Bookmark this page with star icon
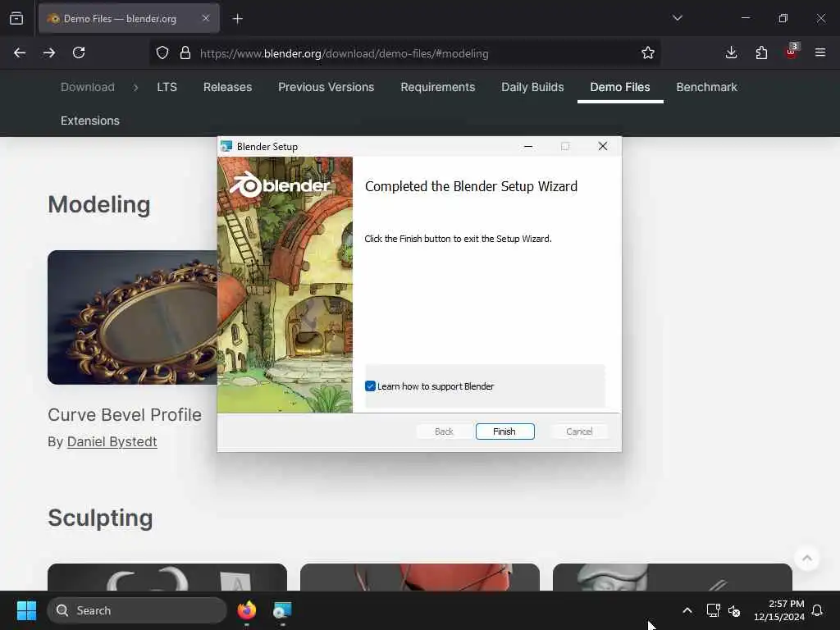This screenshot has height=630, width=840. [x=648, y=52]
